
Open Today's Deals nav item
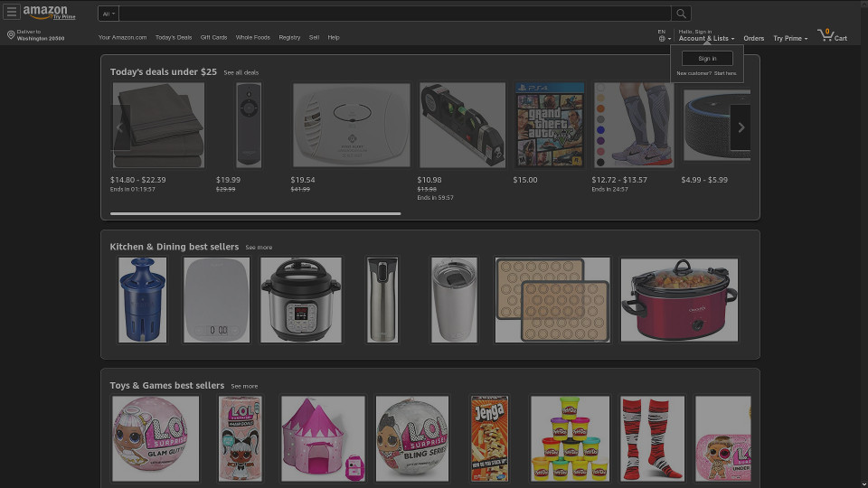point(174,38)
